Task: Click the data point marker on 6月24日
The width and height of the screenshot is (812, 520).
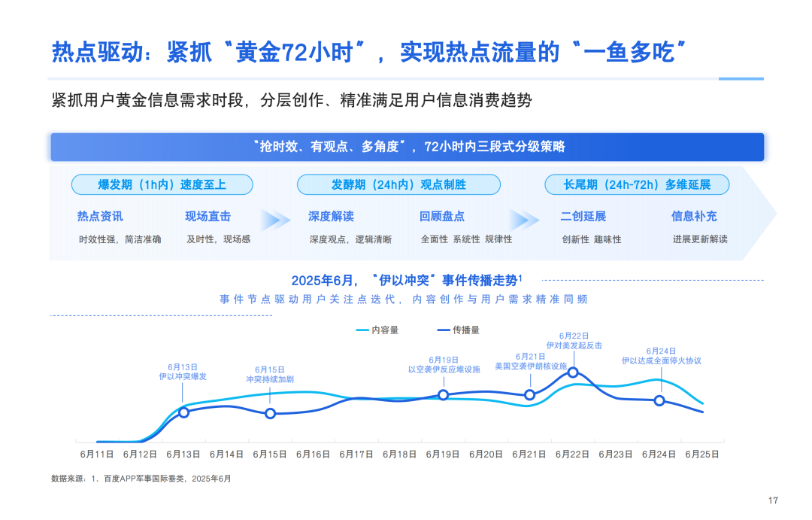Action: point(660,400)
